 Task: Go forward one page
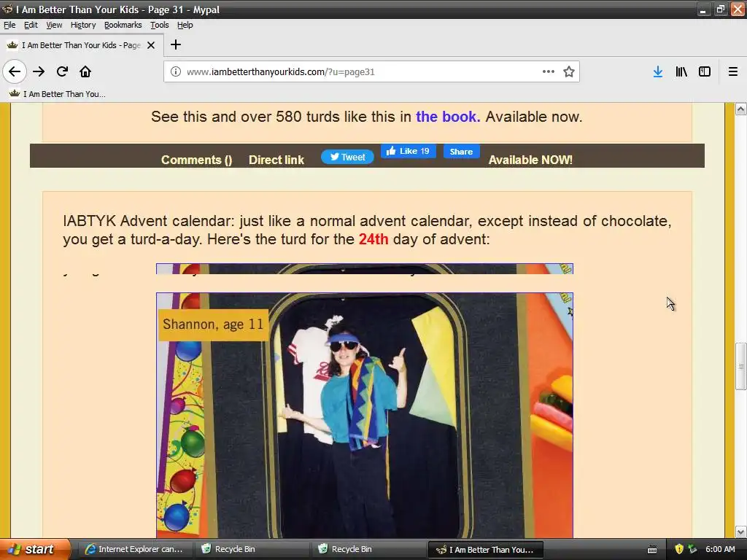click(39, 71)
